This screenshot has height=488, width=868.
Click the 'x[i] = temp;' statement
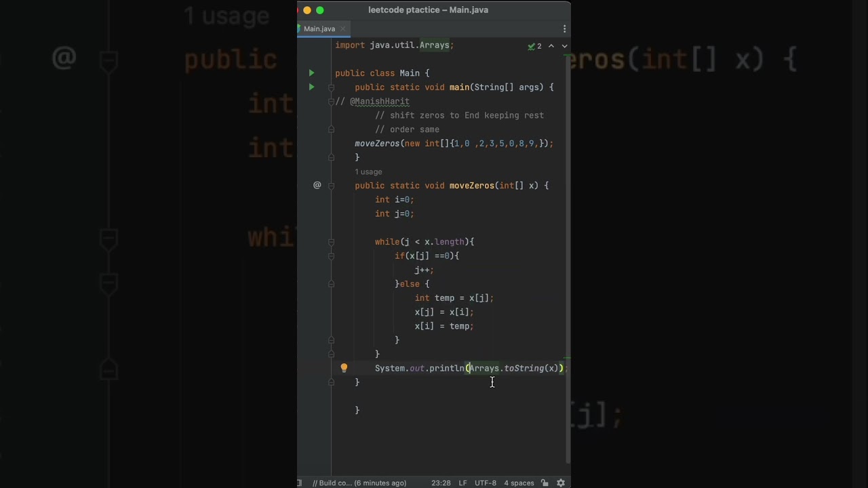pyautogui.click(x=444, y=326)
